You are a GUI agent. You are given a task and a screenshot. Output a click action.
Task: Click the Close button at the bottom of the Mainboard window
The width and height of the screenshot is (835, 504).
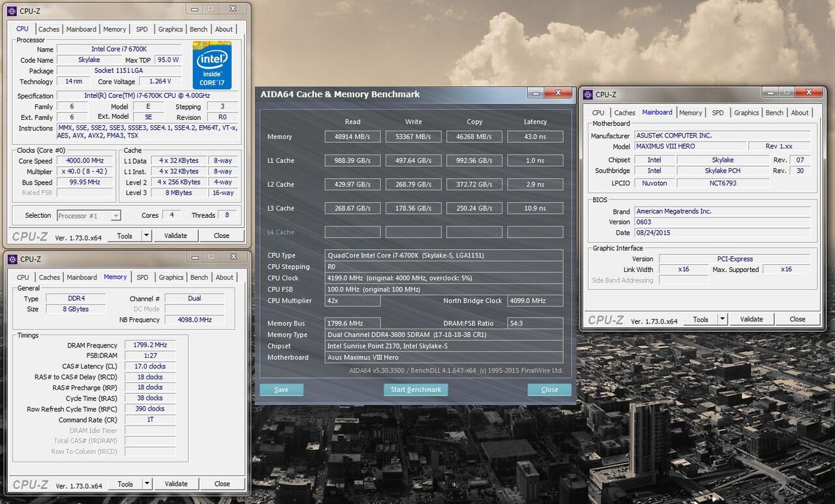click(x=798, y=319)
